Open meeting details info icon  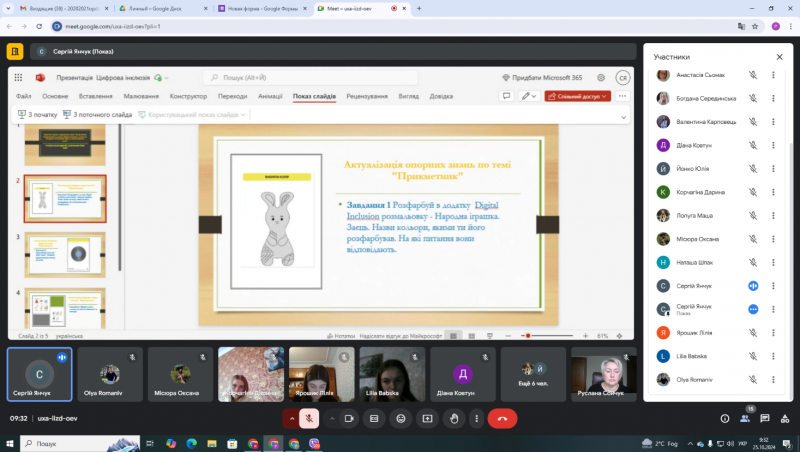(724, 418)
